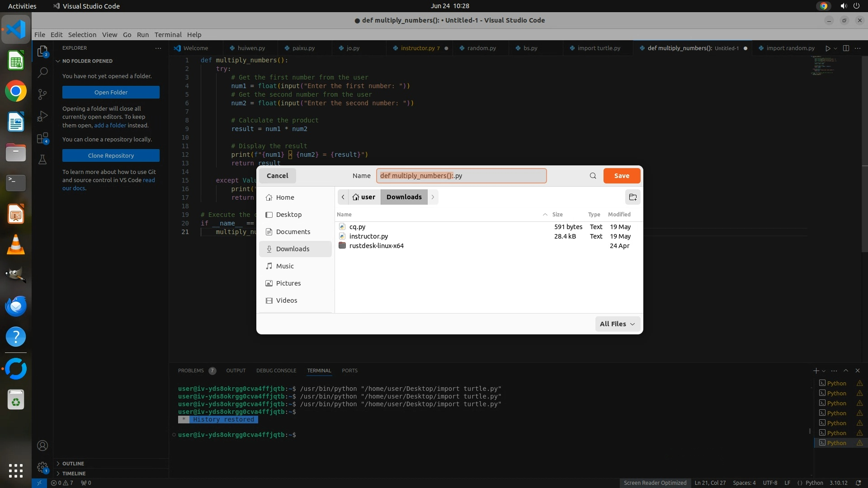Create new folder in save dialog

click(632, 197)
